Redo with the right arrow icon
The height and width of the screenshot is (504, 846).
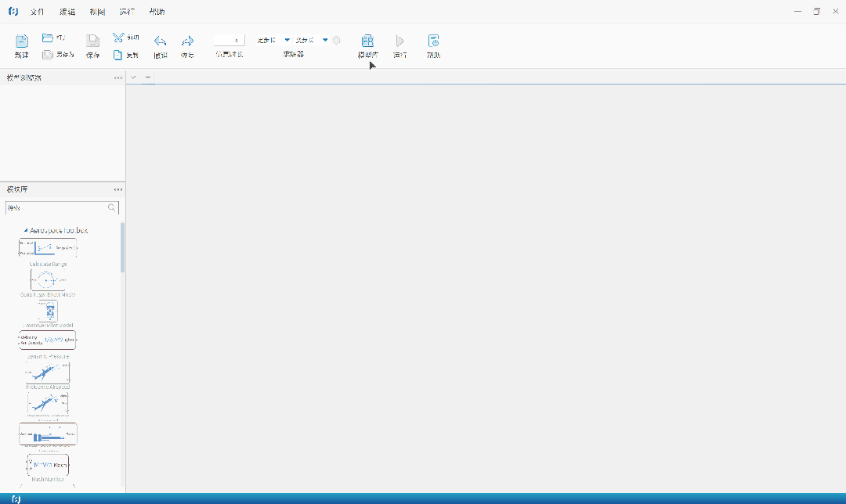coord(187,41)
